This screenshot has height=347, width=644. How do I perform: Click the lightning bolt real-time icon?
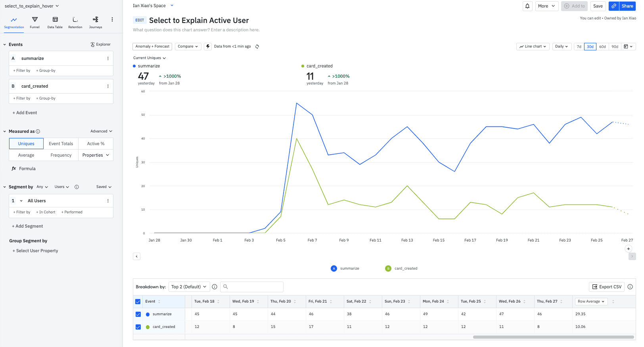pyautogui.click(x=208, y=46)
